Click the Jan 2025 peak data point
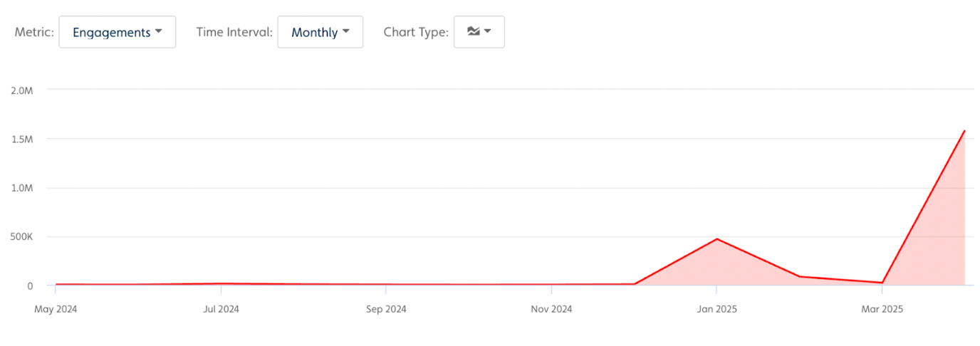 (717, 239)
